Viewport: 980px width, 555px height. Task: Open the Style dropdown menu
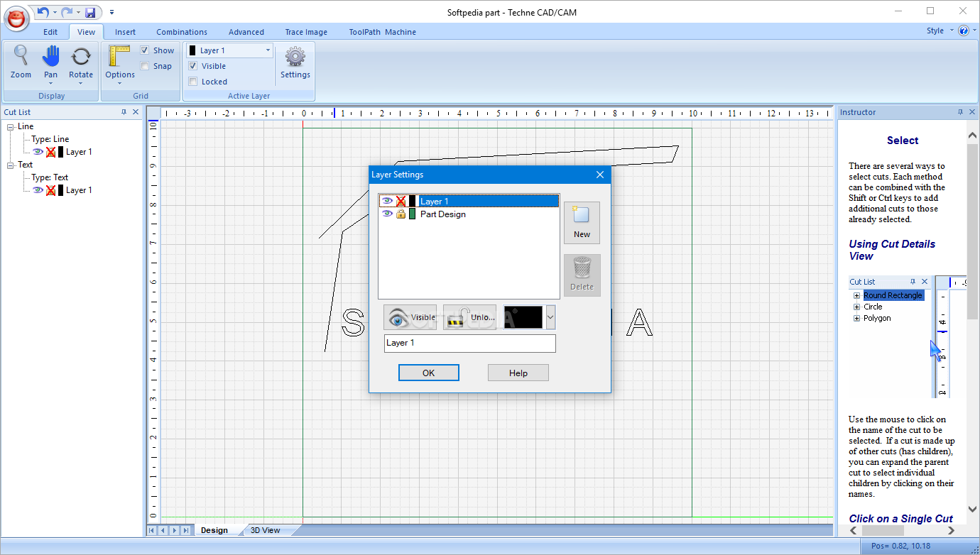939,31
